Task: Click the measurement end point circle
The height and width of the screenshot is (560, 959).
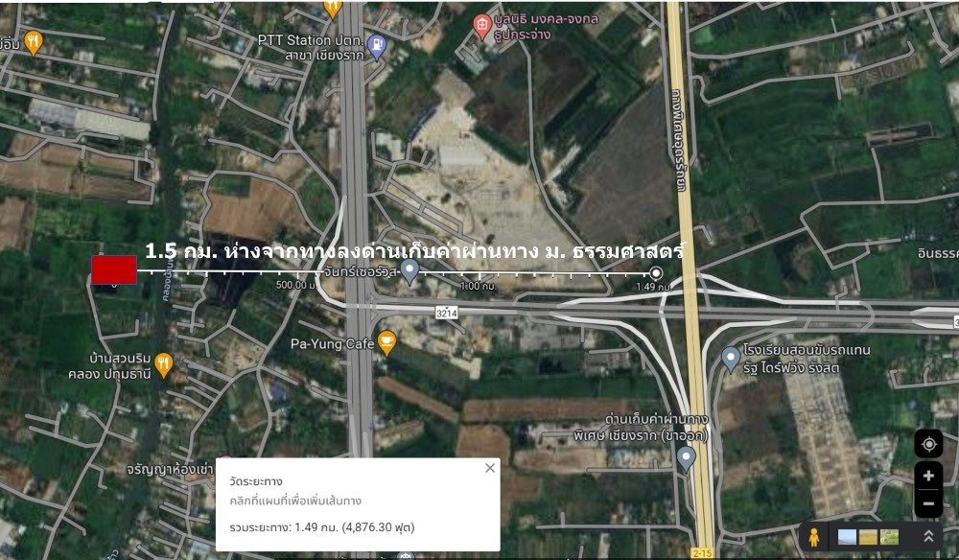Action: pos(656,272)
